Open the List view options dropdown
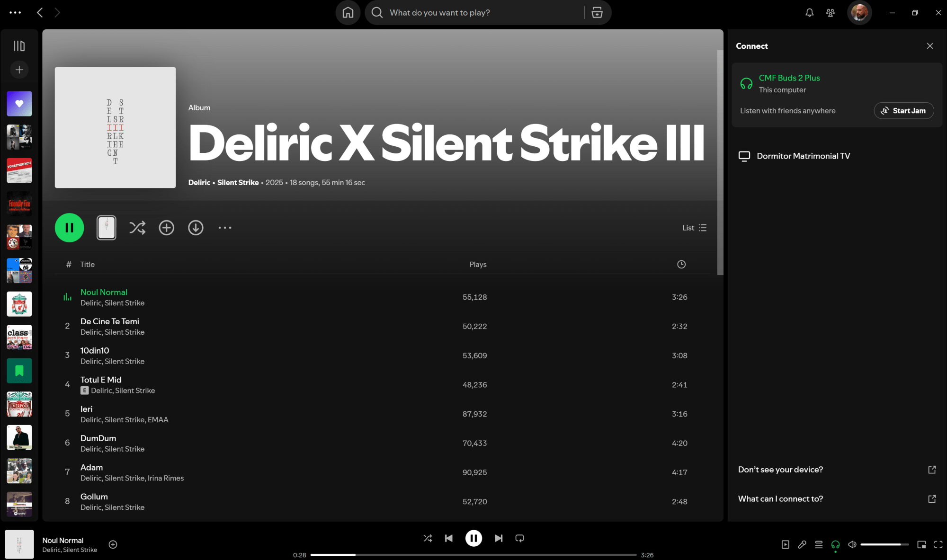The image size is (947, 560). pyautogui.click(x=694, y=228)
